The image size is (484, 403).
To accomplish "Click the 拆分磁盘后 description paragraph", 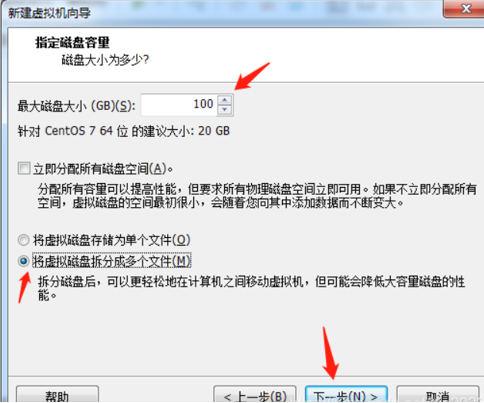I will 251,288.
